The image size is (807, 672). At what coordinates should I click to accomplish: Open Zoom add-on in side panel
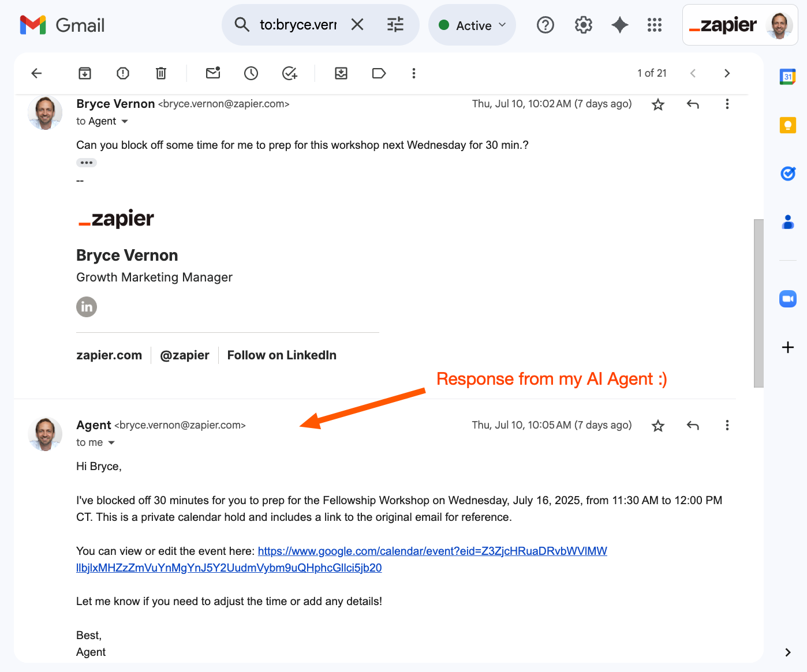tap(788, 299)
